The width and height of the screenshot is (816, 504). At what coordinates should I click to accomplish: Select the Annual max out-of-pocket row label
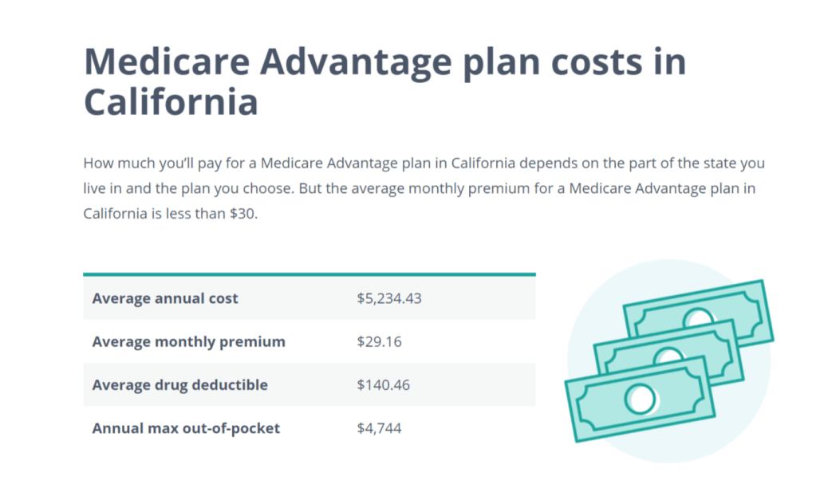pyautogui.click(x=186, y=428)
